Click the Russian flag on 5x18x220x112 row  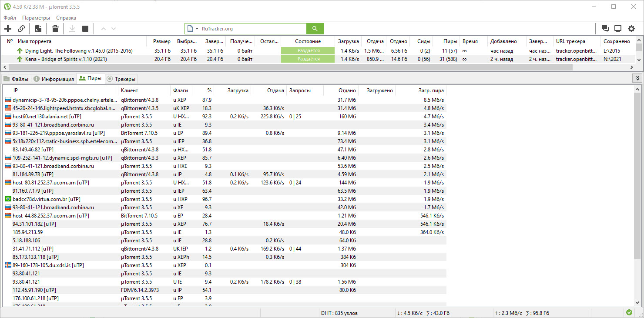coord(8,141)
